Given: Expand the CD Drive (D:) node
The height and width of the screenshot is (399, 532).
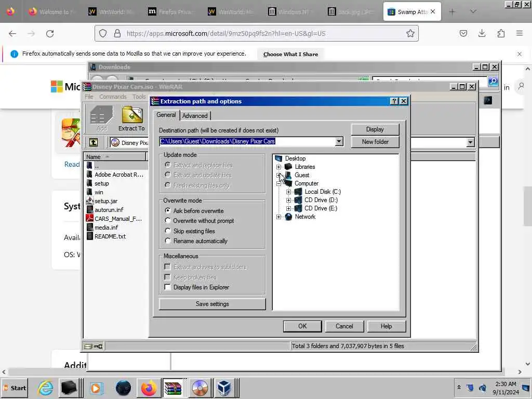Looking at the screenshot, I should [x=288, y=200].
